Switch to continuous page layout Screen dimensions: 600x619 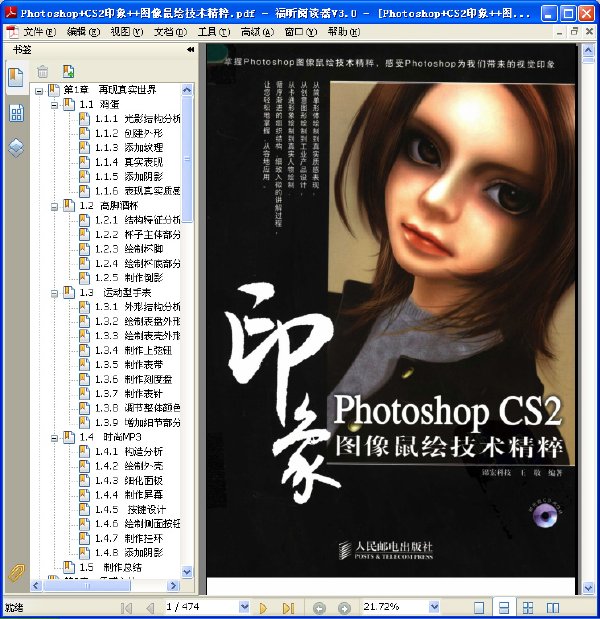[504, 608]
